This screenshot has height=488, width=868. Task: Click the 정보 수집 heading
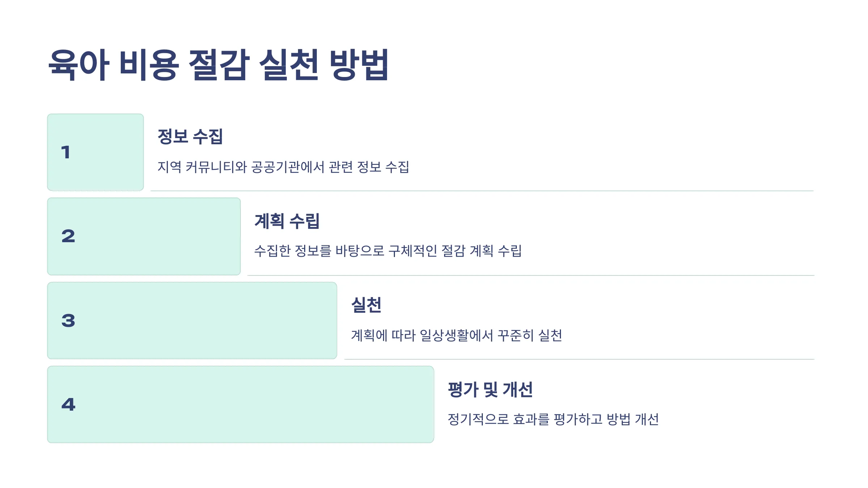coord(190,137)
